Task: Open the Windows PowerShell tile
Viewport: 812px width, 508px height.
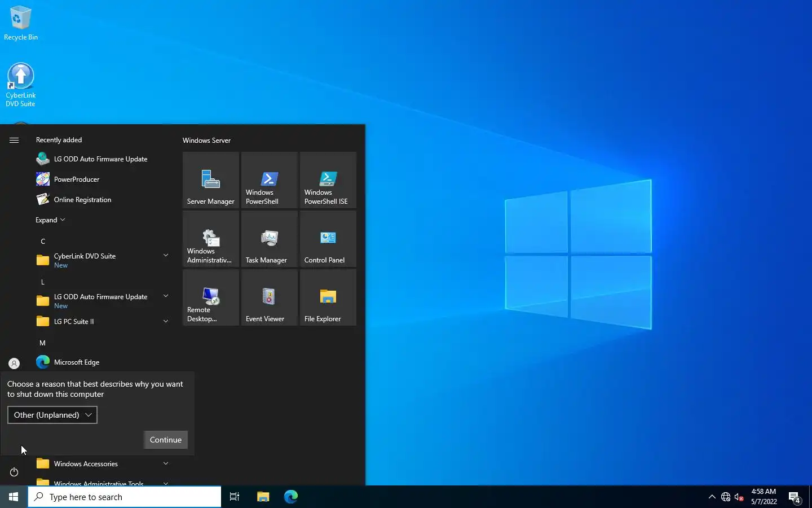Action: click(270, 180)
